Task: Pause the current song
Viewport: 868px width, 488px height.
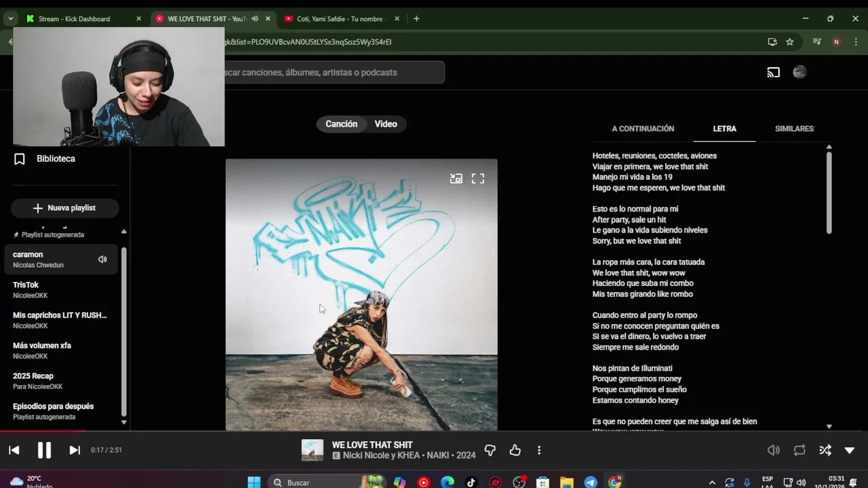Action: pyautogui.click(x=44, y=450)
